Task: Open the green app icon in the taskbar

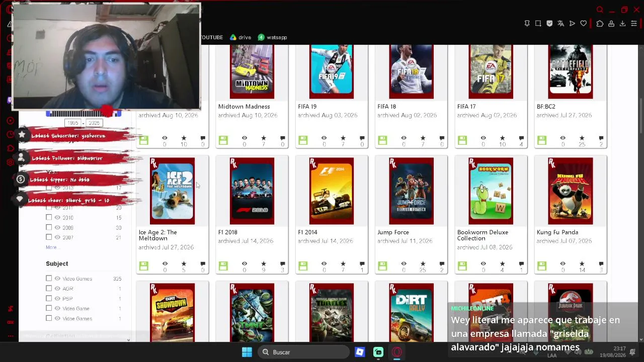Action: pyautogui.click(x=378, y=352)
